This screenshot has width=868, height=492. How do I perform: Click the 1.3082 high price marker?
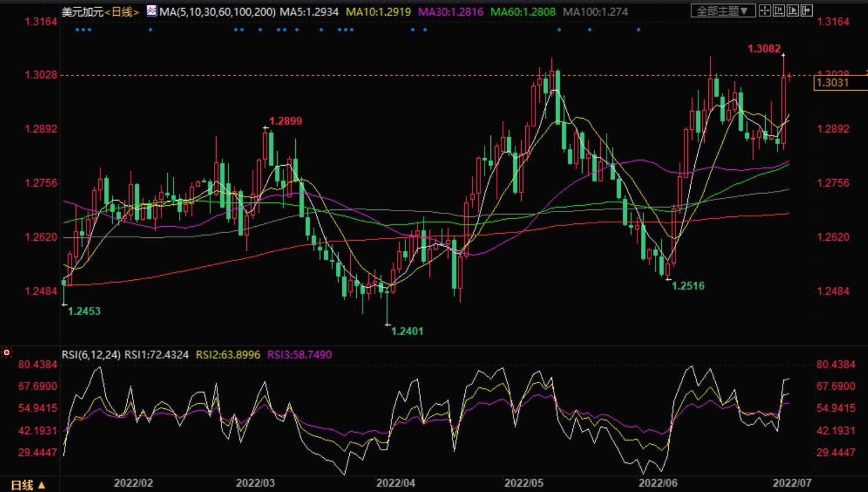coord(764,49)
